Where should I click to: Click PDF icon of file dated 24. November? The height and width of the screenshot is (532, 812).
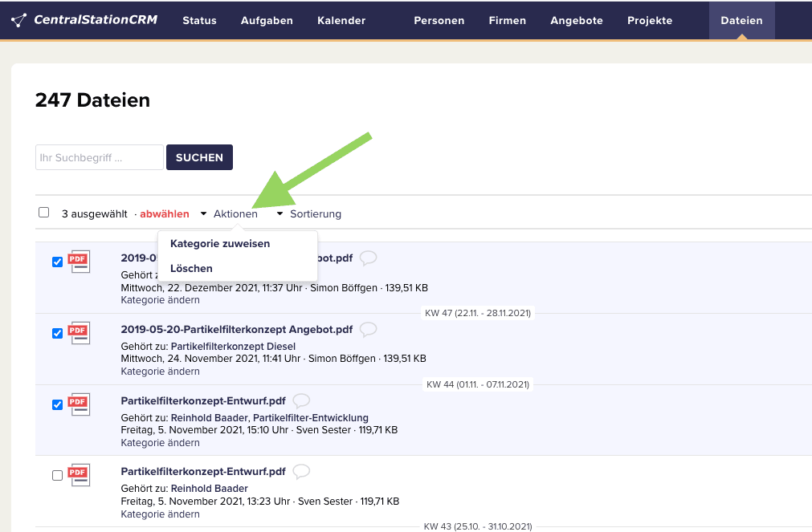(79, 333)
